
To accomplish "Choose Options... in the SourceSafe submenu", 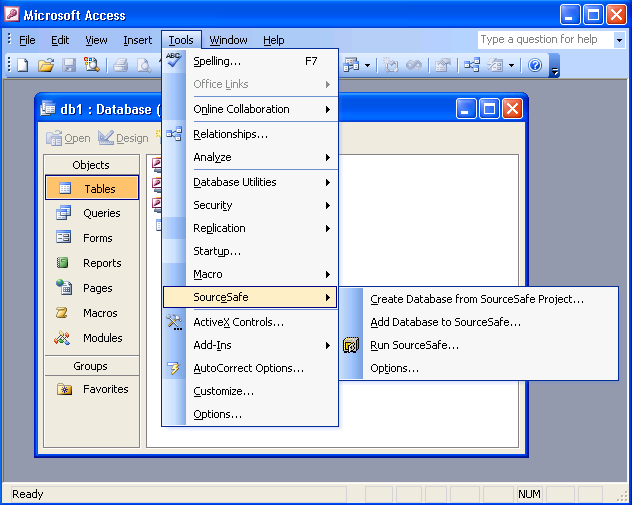I will pyautogui.click(x=479, y=368).
